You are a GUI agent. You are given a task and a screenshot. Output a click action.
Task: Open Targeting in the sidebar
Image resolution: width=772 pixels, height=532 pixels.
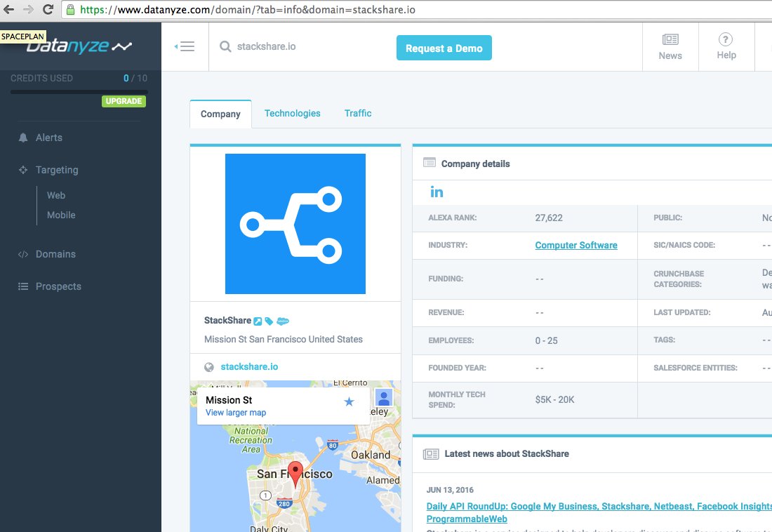click(x=57, y=170)
